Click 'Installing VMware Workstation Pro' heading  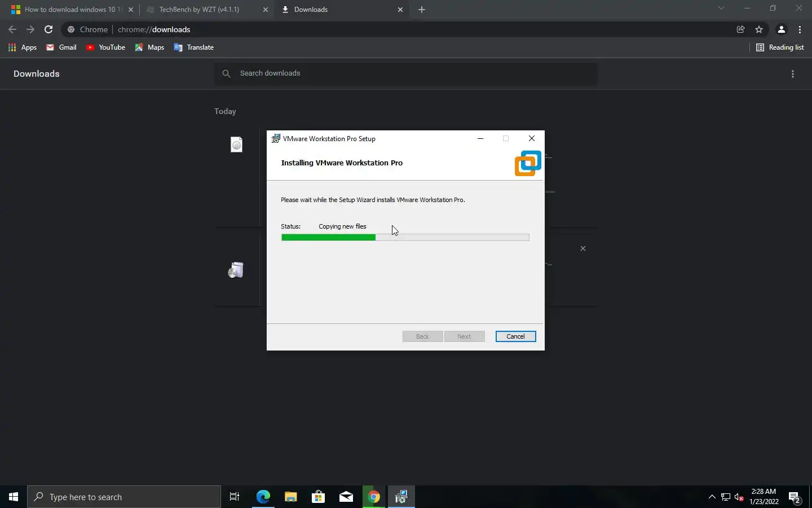click(342, 163)
